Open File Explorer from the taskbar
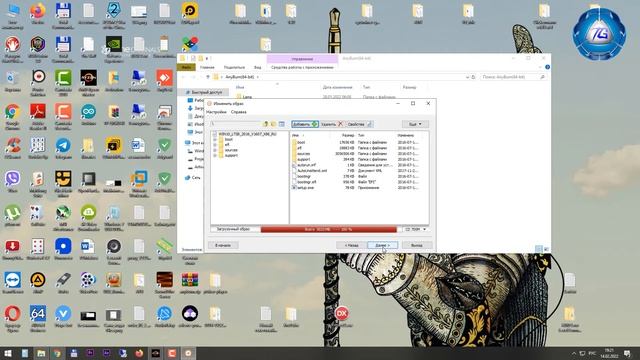The height and width of the screenshot is (360, 640). [x=41, y=353]
